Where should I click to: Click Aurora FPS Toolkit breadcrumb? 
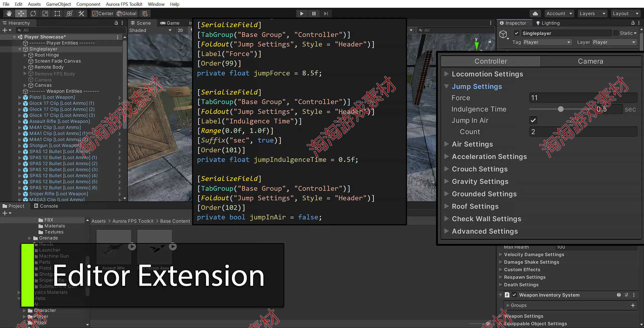133,221
